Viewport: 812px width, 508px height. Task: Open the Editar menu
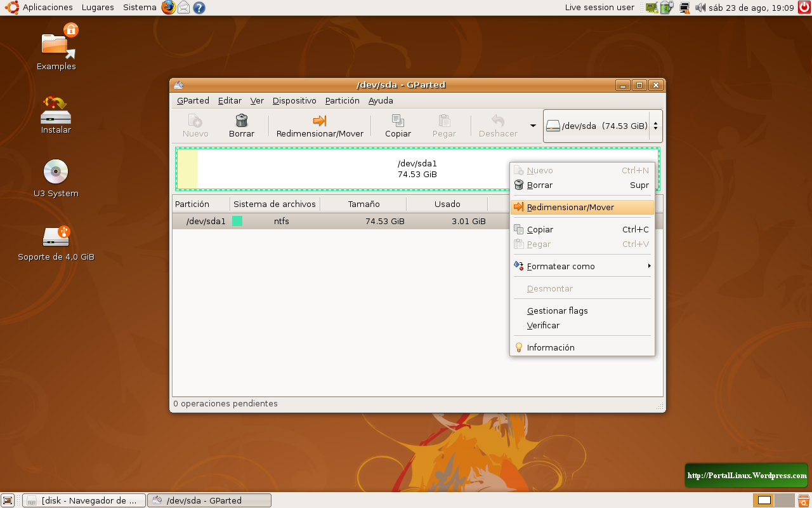230,100
